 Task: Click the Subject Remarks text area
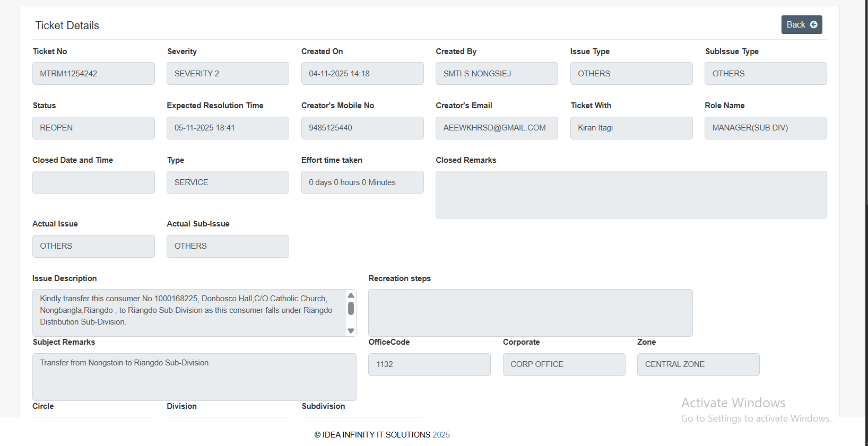coord(194,377)
